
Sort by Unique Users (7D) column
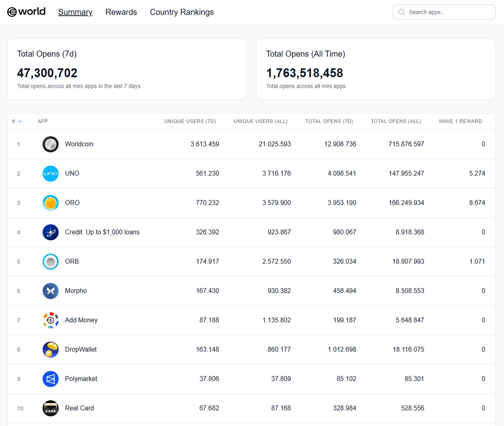point(190,121)
